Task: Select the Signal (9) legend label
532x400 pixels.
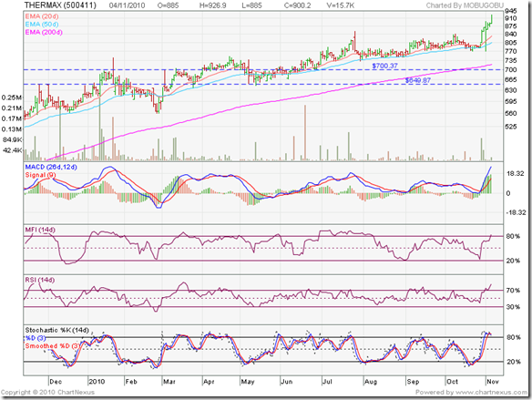Action: (x=40, y=175)
